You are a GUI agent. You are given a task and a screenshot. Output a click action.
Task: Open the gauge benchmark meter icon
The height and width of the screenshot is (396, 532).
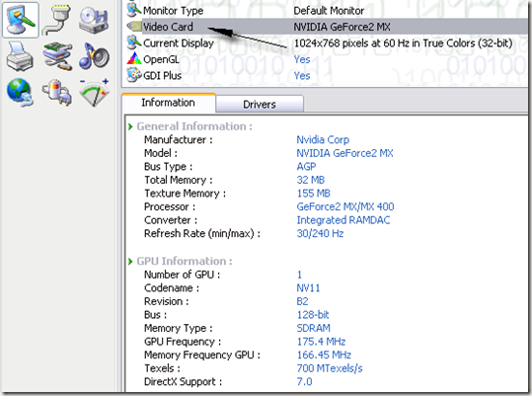(95, 92)
